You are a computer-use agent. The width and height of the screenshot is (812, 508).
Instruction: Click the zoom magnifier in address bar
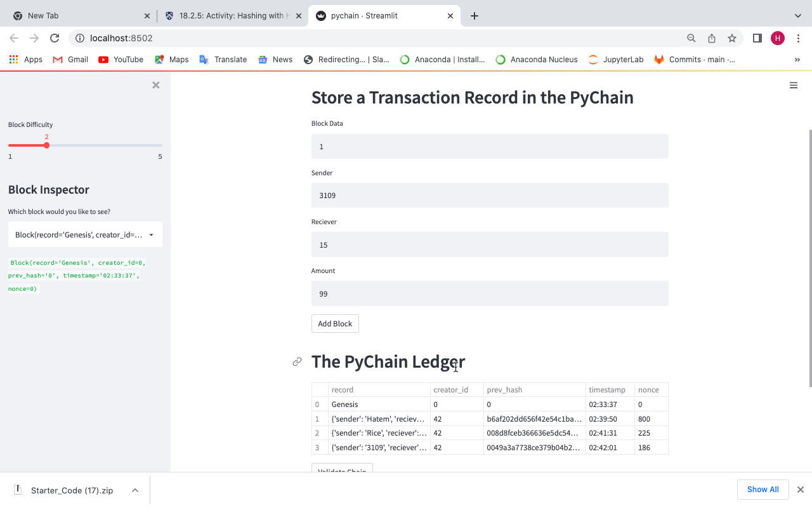point(691,38)
